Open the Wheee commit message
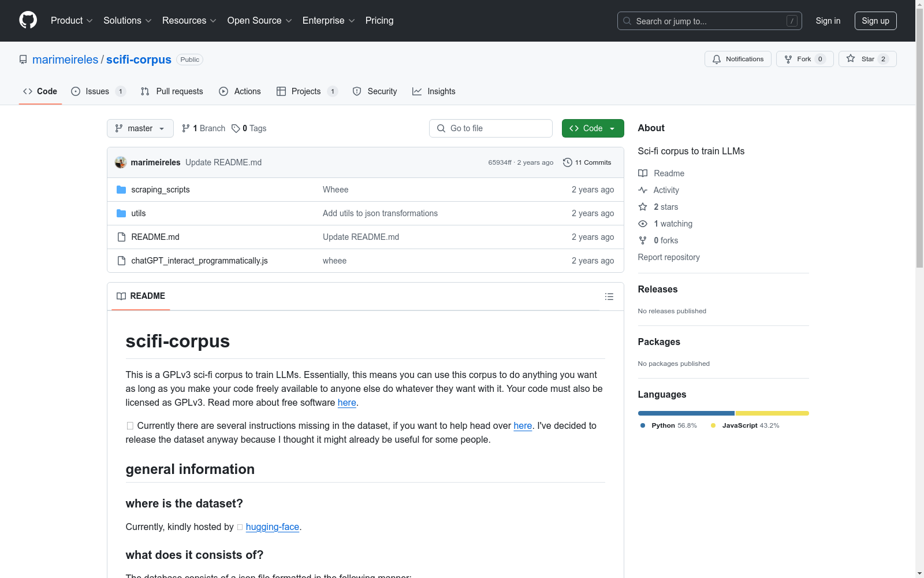924x578 pixels. point(336,190)
